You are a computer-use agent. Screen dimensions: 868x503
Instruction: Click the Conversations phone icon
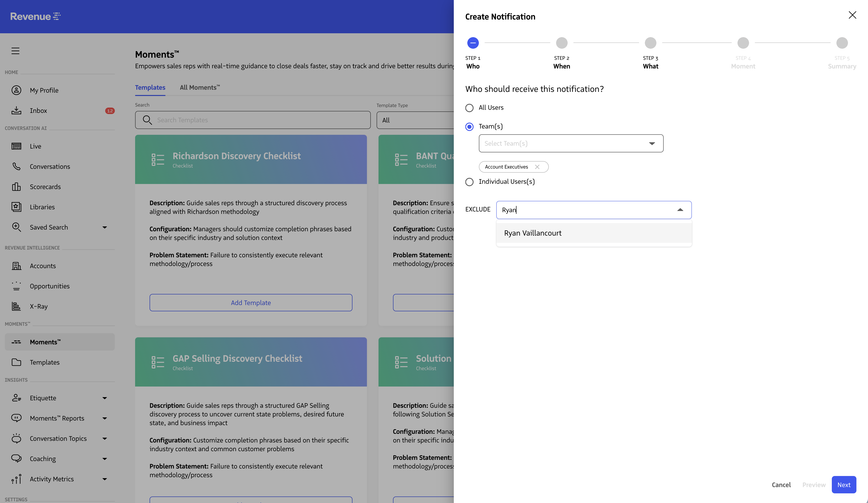click(x=16, y=167)
